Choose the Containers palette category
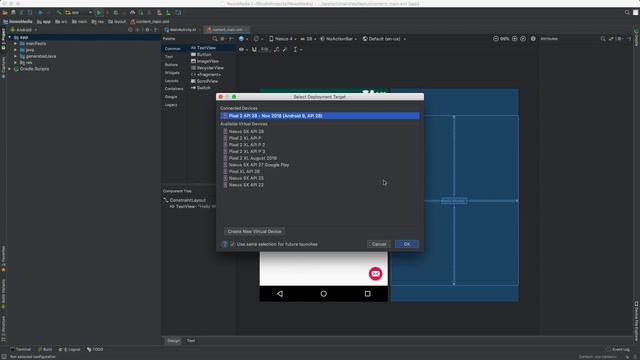This screenshot has width=640, height=360. pyautogui.click(x=174, y=89)
